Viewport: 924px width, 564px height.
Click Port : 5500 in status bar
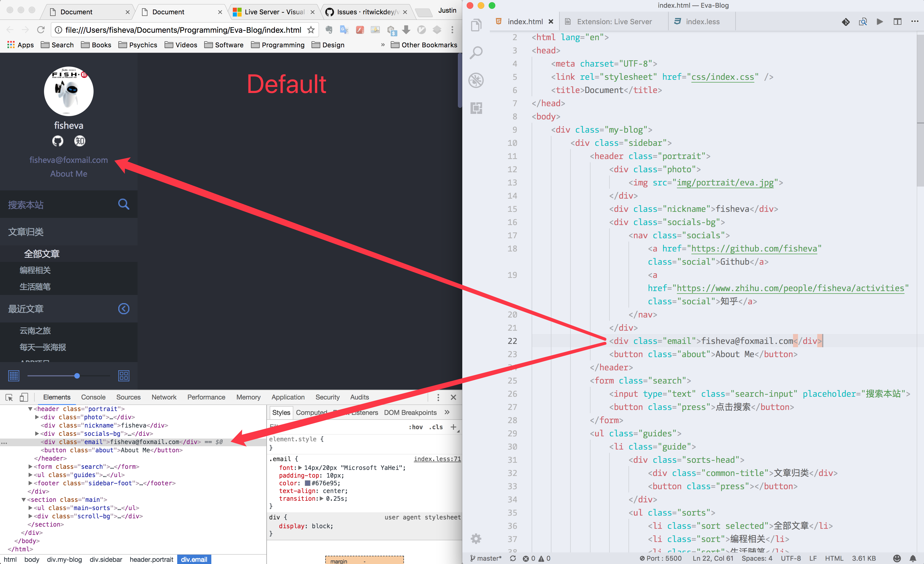[x=661, y=558]
